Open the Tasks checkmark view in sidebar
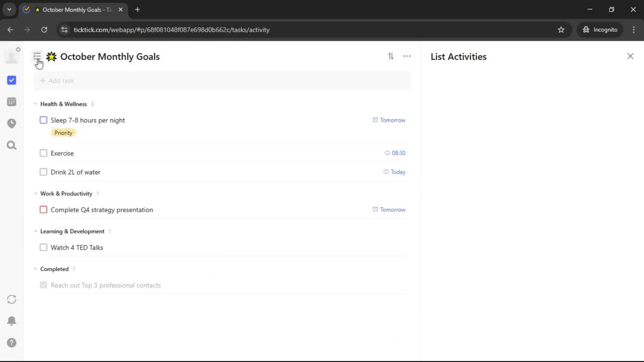 (12, 80)
